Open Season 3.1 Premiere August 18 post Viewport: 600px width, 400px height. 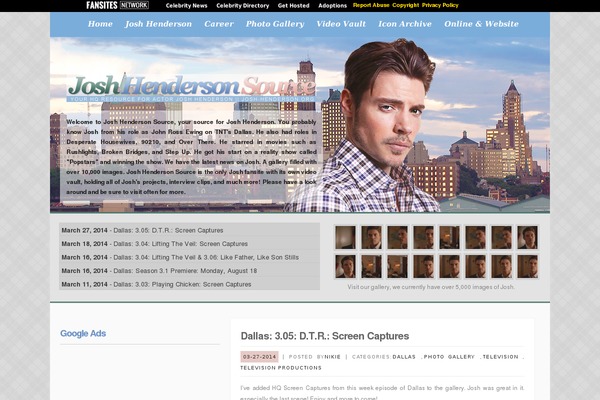pos(185,271)
